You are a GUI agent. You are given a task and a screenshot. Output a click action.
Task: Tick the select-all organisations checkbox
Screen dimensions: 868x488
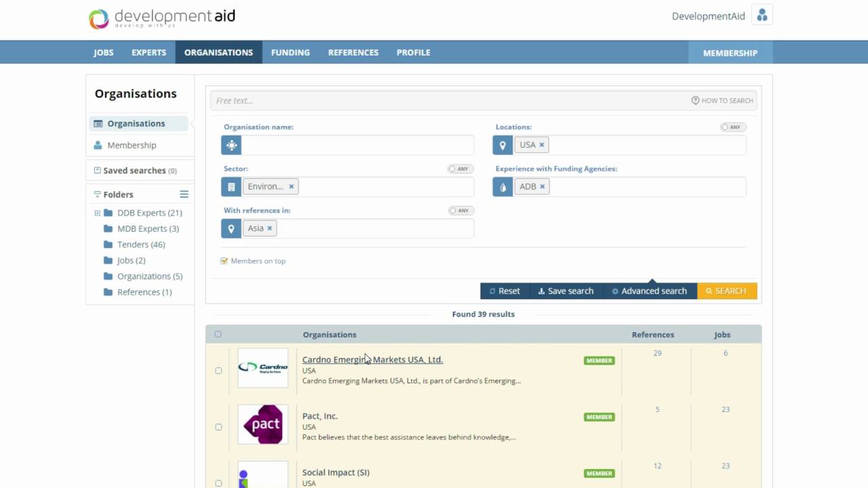(218, 334)
